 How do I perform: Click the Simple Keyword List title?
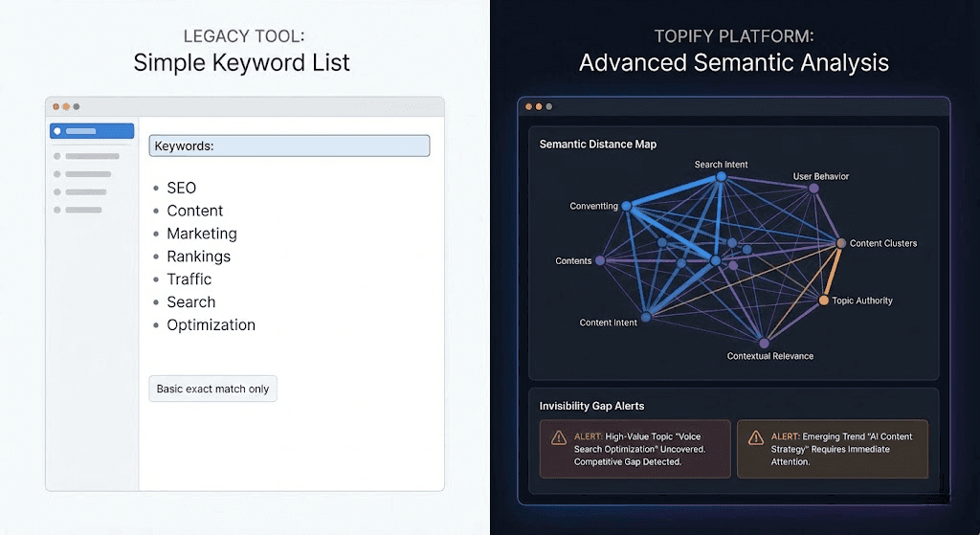click(241, 62)
